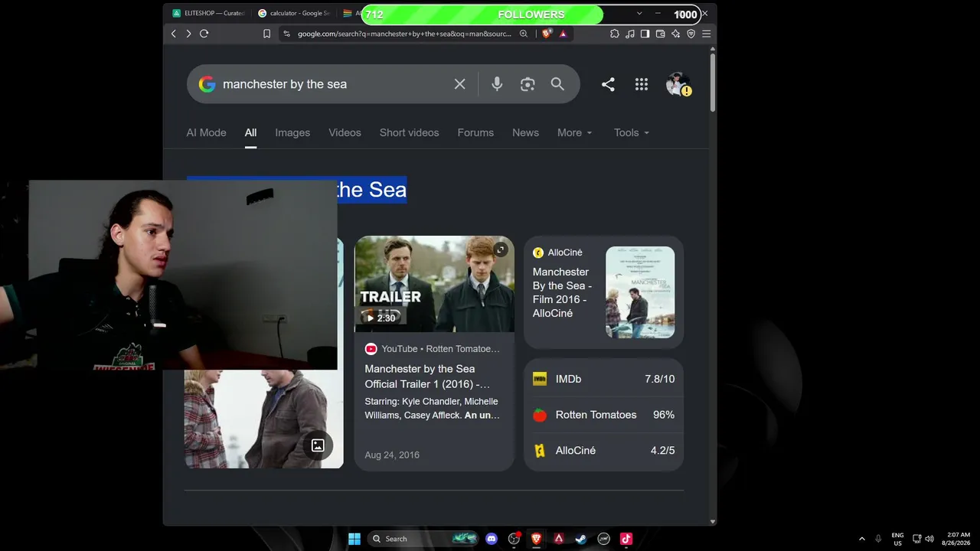Click the page vertical scrollbar
This screenshot has width=980, height=551.
coord(713,84)
